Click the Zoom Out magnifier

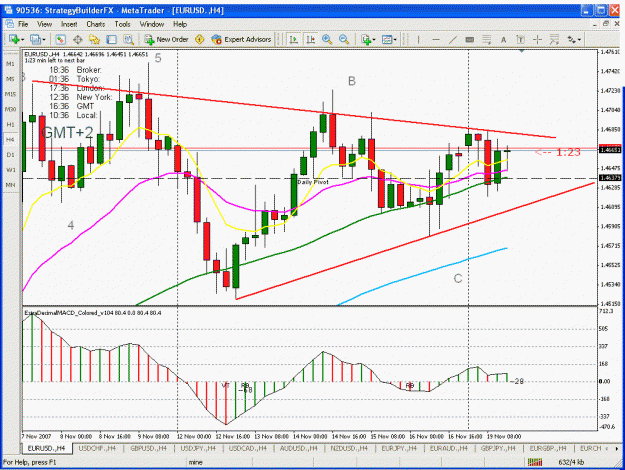click(x=344, y=39)
